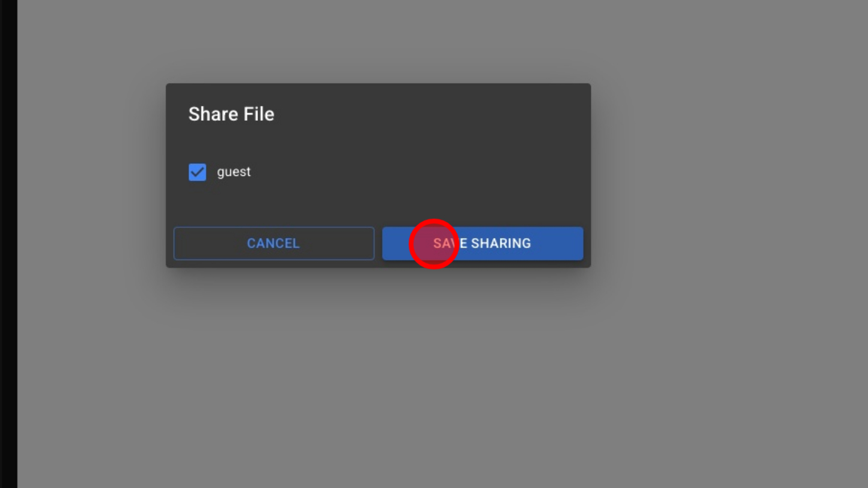The width and height of the screenshot is (868, 488).
Task: Click blank dialog space between guest and CANCEL
Action: pyautogui.click(x=299, y=203)
